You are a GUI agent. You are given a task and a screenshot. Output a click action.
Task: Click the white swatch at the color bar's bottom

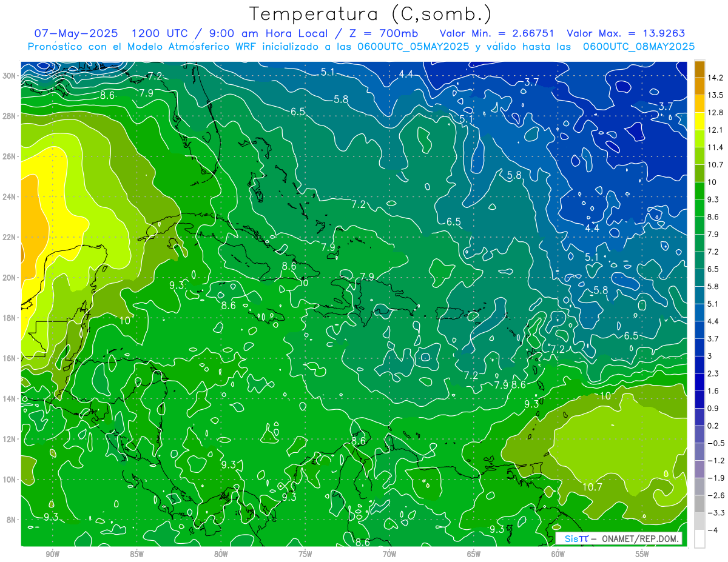coord(699,539)
